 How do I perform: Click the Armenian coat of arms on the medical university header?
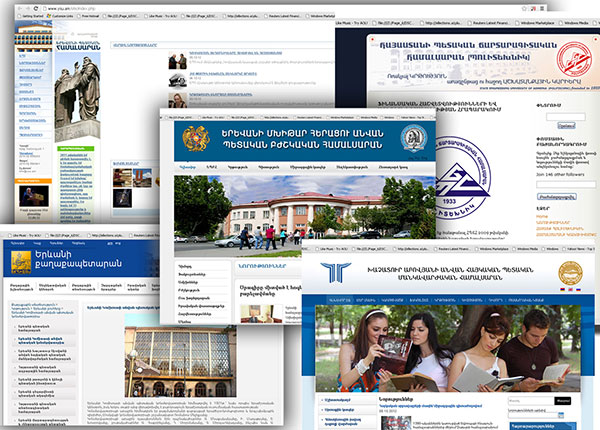pyautogui.click(x=196, y=138)
